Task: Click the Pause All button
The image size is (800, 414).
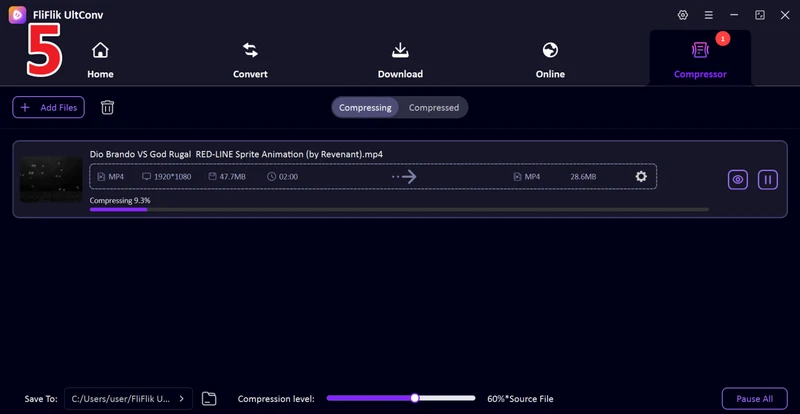Action: click(x=754, y=399)
